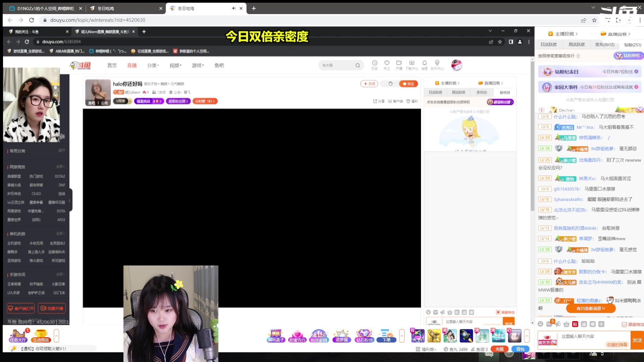Screen dimensions: 644x362
Task: Open 历史 history icon in streamed Douyu header
Action: (375, 65)
